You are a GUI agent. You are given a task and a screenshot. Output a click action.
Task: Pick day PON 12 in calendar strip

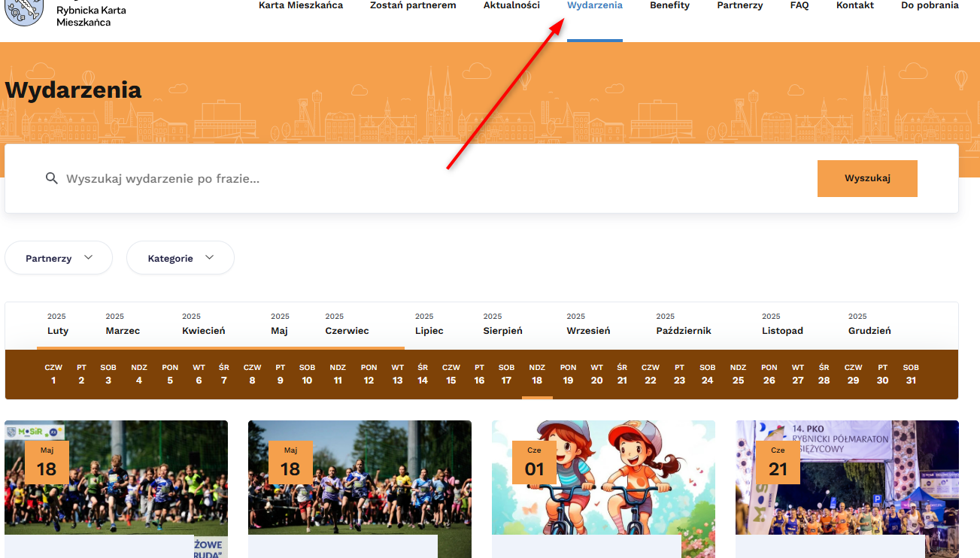tap(369, 374)
